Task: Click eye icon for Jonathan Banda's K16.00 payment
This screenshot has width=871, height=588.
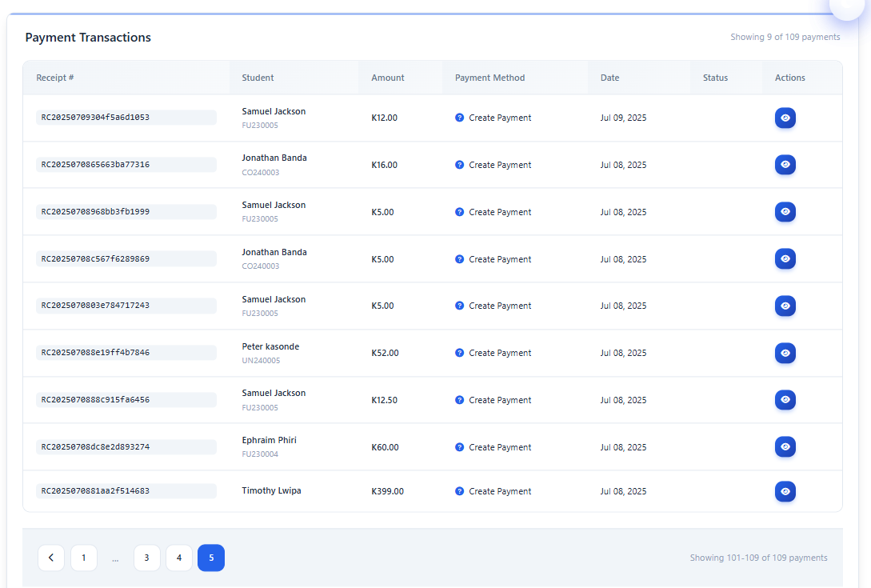Action: [785, 165]
